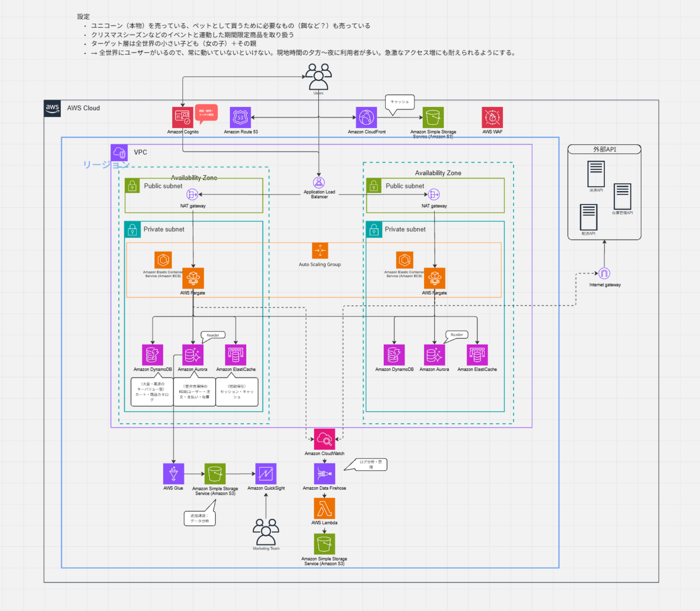Select the Auto Scaling Group label
Screen dimensions: 700x611
[x=320, y=264]
